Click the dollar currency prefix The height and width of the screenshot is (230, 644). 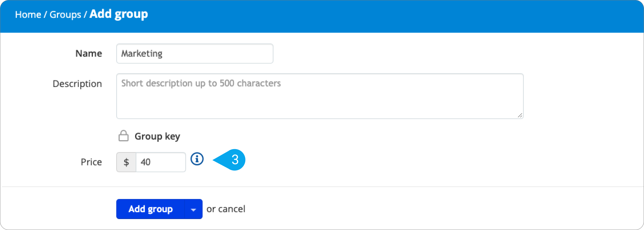[x=126, y=162]
